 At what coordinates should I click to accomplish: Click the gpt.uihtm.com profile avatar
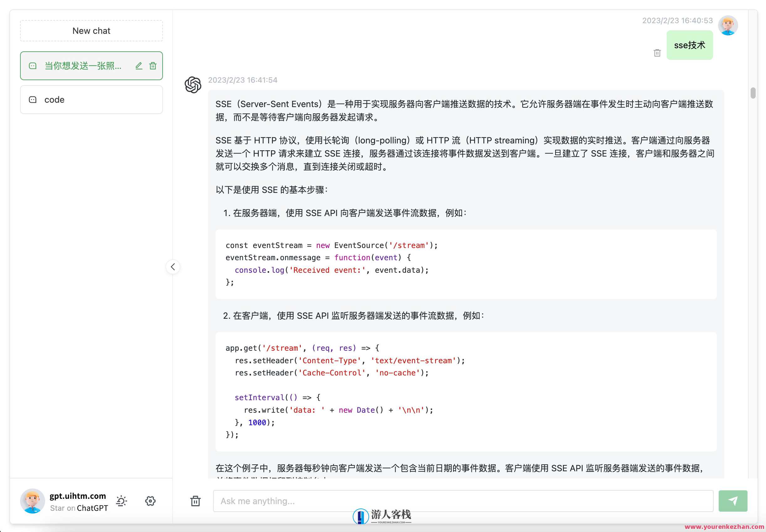[32, 501]
